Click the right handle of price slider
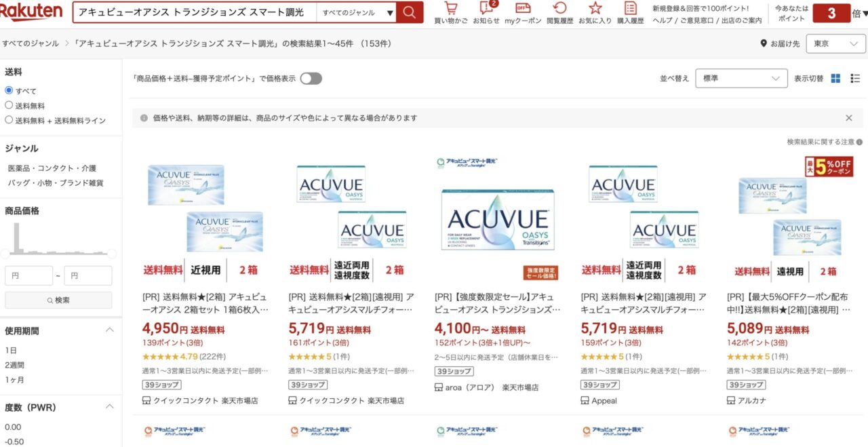This screenshot has height=447, width=868. click(x=112, y=254)
